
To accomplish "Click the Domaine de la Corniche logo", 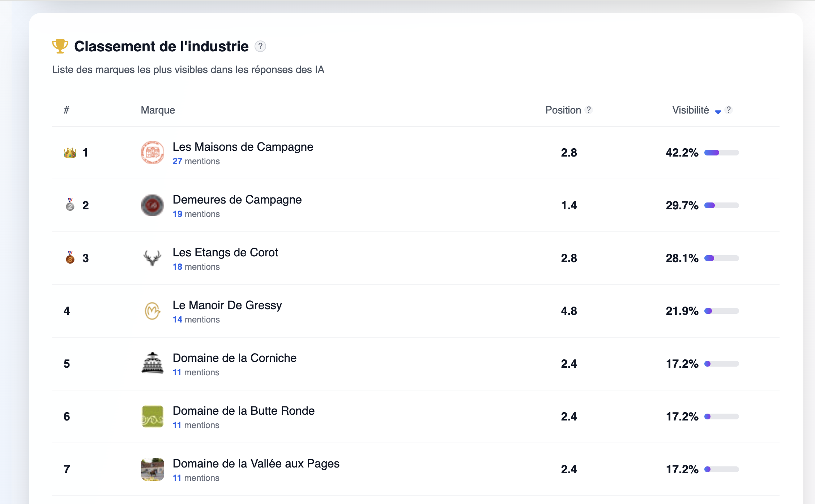I will [152, 363].
